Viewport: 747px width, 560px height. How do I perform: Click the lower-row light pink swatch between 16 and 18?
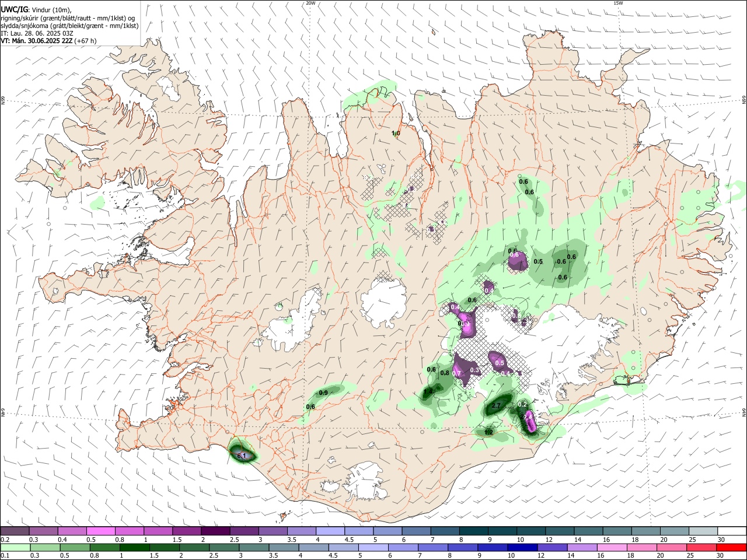point(613,547)
